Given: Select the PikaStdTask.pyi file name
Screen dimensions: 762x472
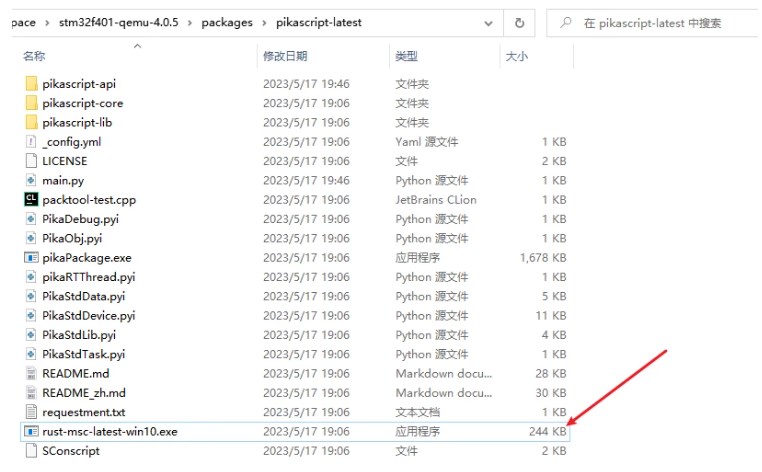Looking at the screenshot, I should point(84,354).
